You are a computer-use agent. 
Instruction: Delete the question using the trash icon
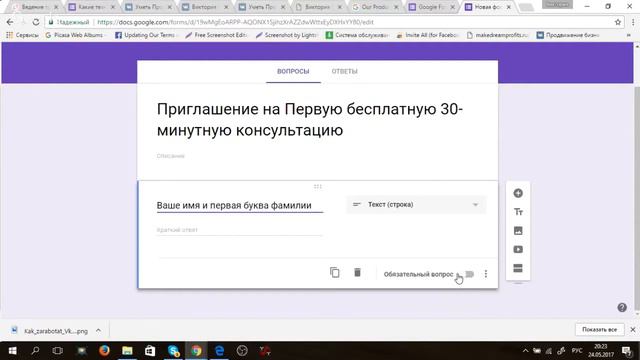357,272
